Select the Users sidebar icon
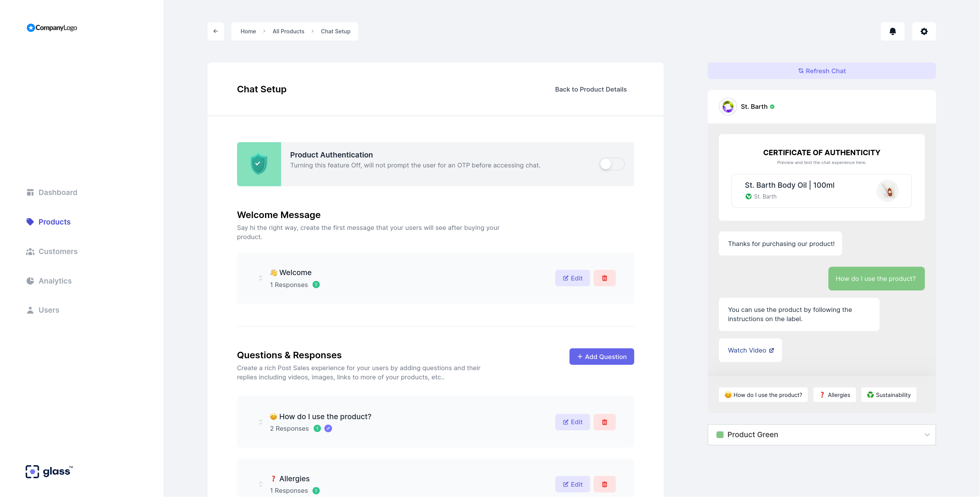The width and height of the screenshot is (980, 497). [x=30, y=310]
